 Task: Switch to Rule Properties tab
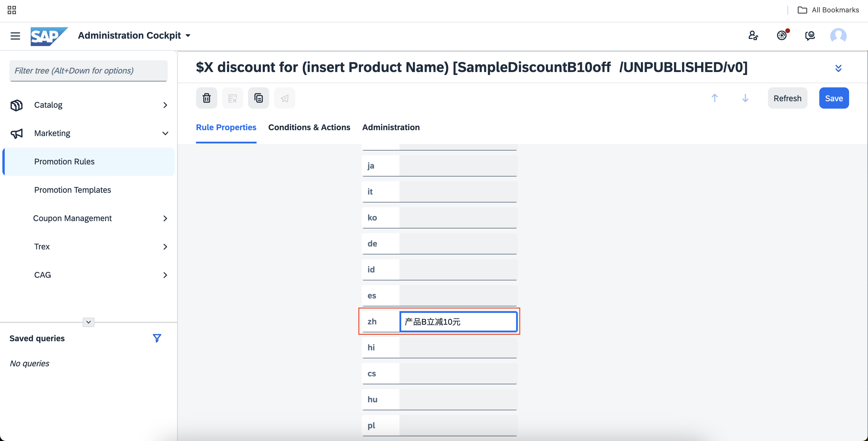(x=226, y=127)
